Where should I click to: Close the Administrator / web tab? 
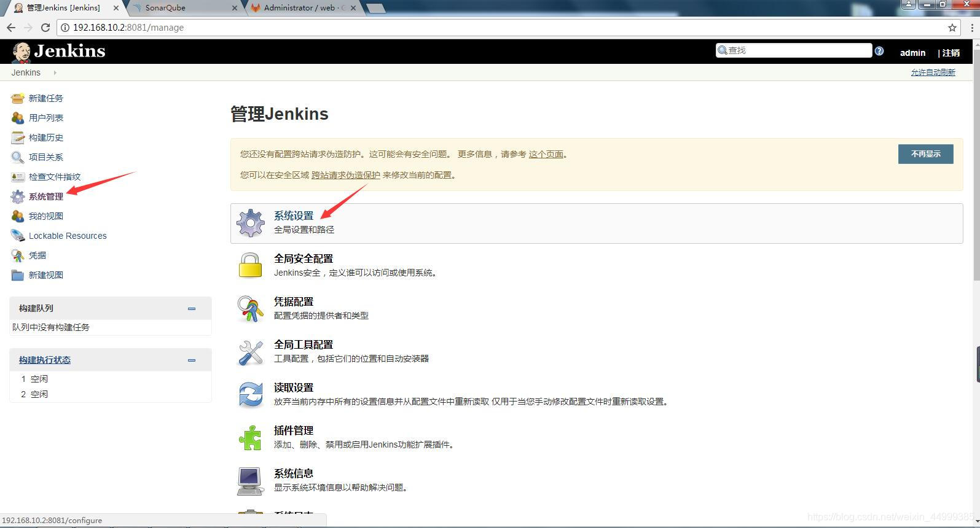(x=353, y=8)
